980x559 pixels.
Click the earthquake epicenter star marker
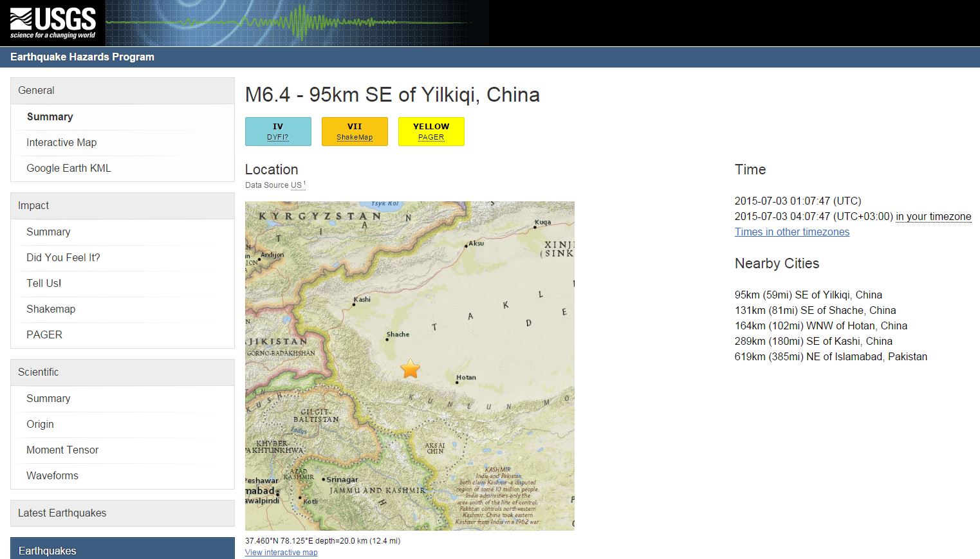click(x=410, y=369)
